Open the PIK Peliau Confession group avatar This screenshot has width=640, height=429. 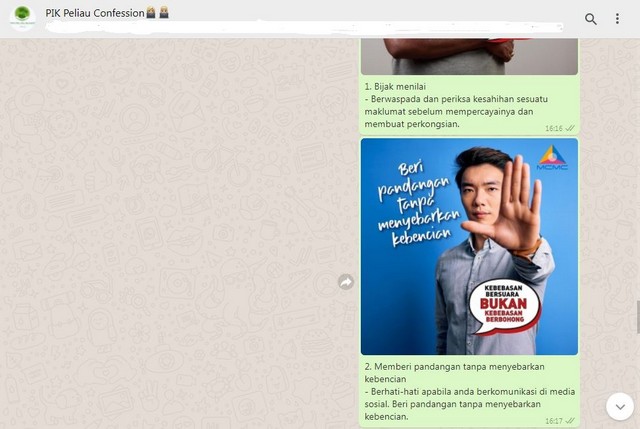tap(22, 17)
